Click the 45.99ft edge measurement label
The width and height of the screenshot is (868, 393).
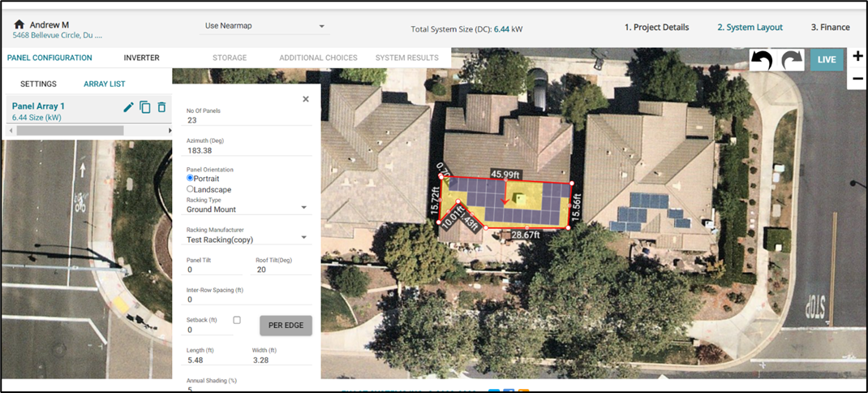pyautogui.click(x=506, y=174)
